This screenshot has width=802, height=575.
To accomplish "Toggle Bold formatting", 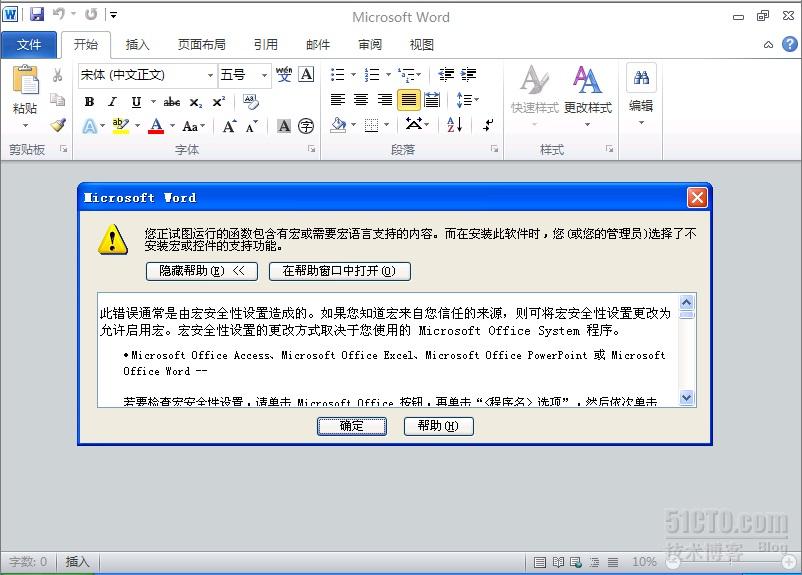I will point(90,102).
